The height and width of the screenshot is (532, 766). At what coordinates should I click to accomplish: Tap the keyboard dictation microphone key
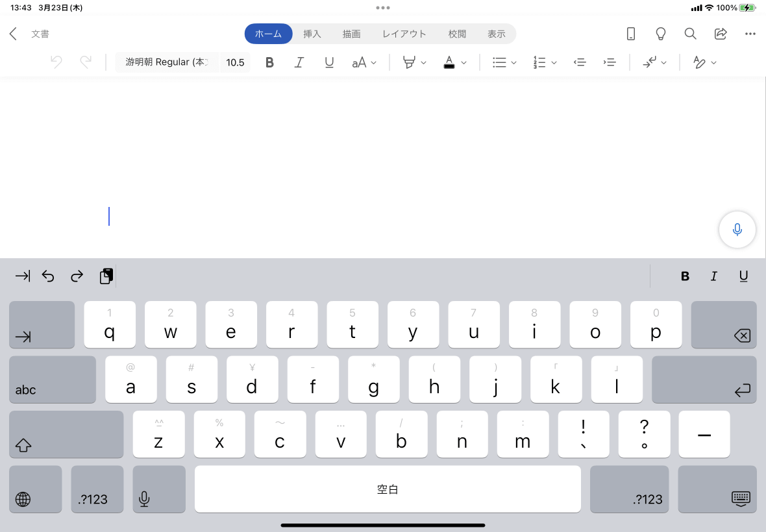[159, 489]
